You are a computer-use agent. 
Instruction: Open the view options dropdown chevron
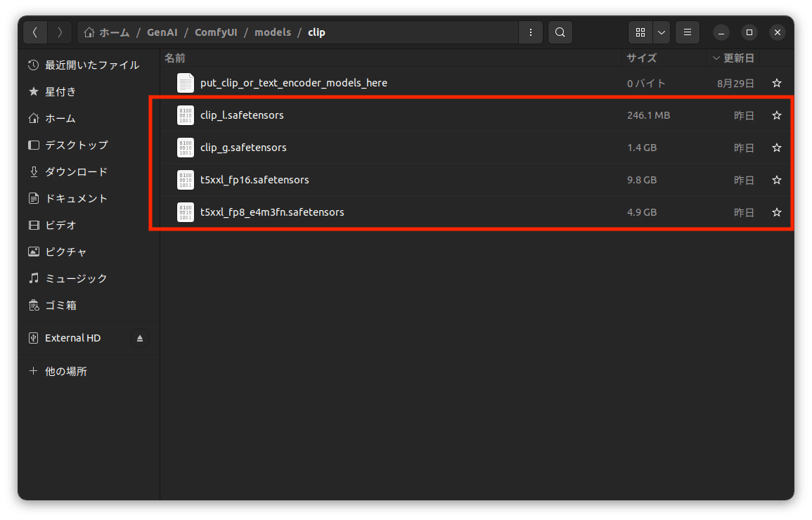[661, 32]
